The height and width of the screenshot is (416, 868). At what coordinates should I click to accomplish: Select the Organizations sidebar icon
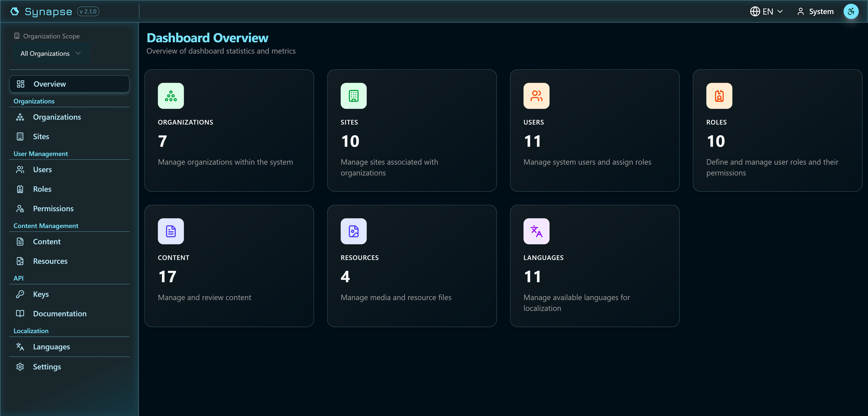(x=20, y=117)
